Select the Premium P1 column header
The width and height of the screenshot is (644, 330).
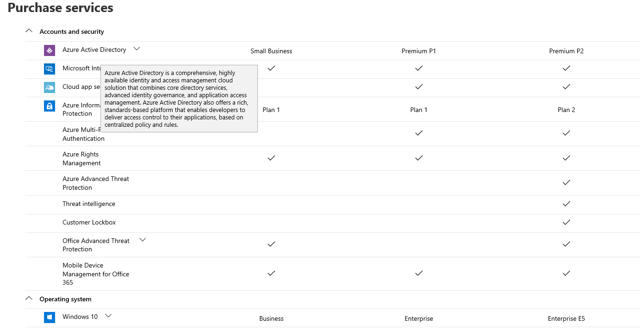point(419,51)
